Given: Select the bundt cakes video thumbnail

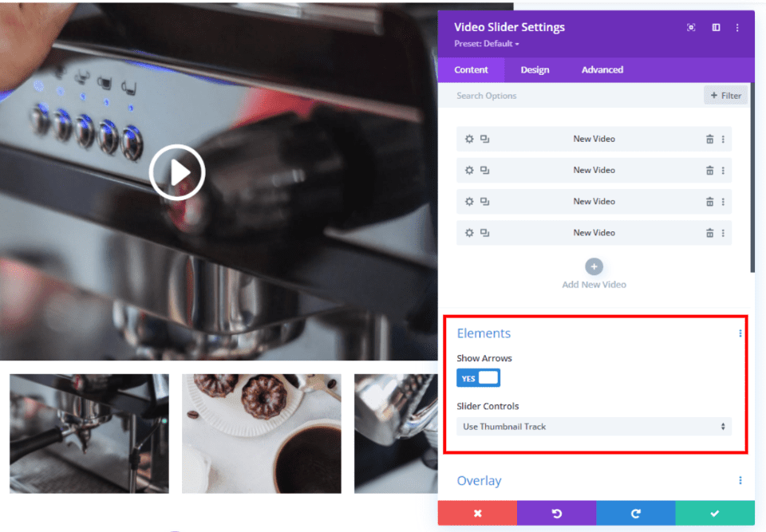Looking at the screenshot, I should tap(261, 433).
